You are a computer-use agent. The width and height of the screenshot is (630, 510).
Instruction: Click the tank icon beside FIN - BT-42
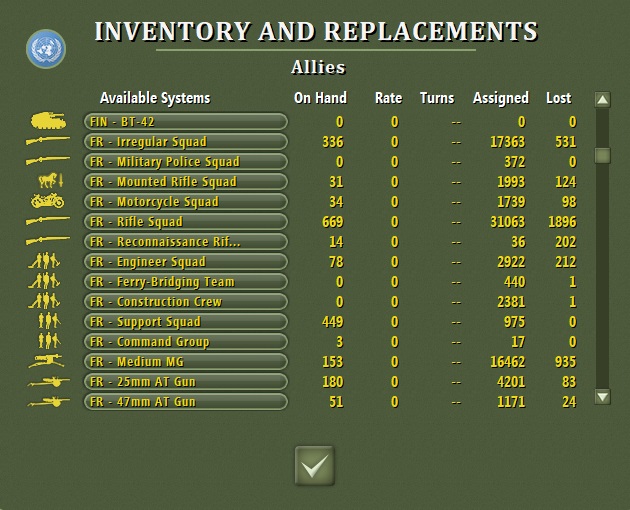pos(49,121)
